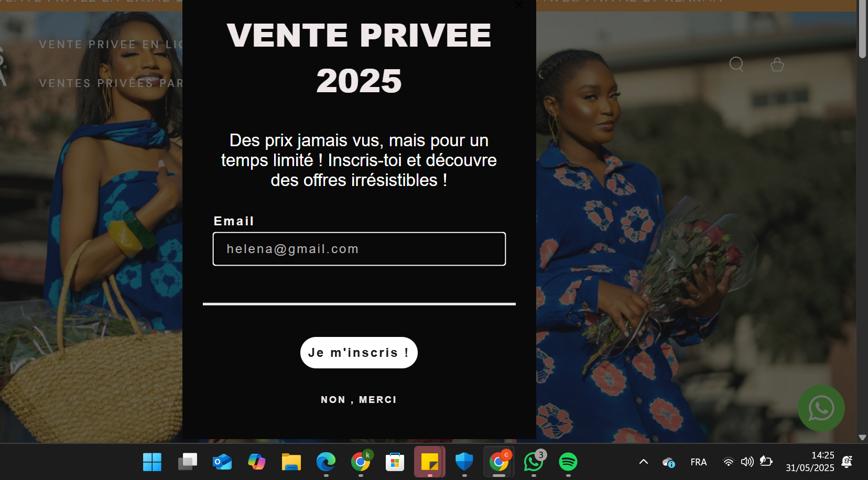Image resolution: width=868 pixels, height=480 pixels.
Task: Open the green WhatsApp chat bubble
Action: pyautogui.click(x=821, y=408)
